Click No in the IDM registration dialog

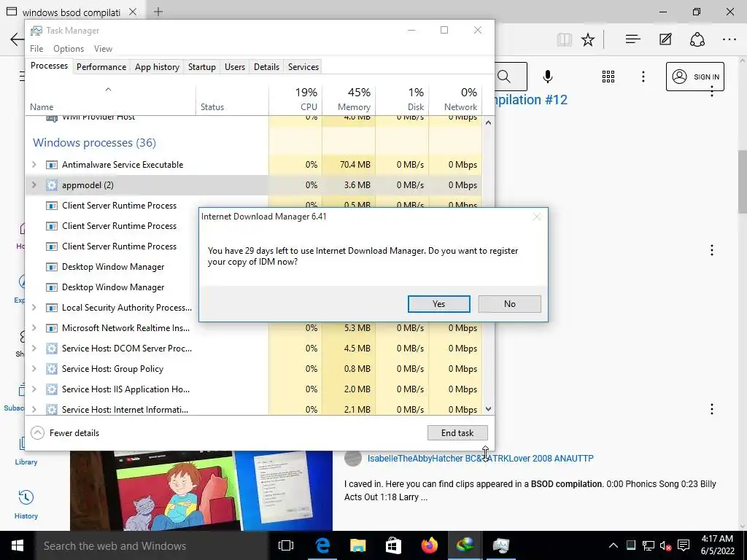pyautogui.click(x=509, y=304)
